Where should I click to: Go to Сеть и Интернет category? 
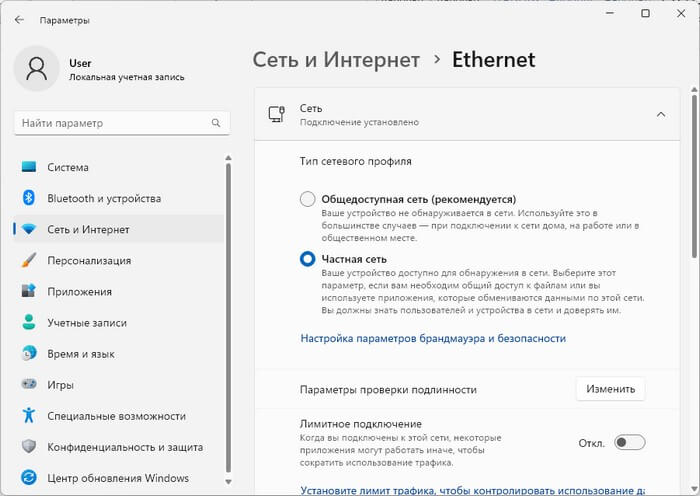coord(119,229)
